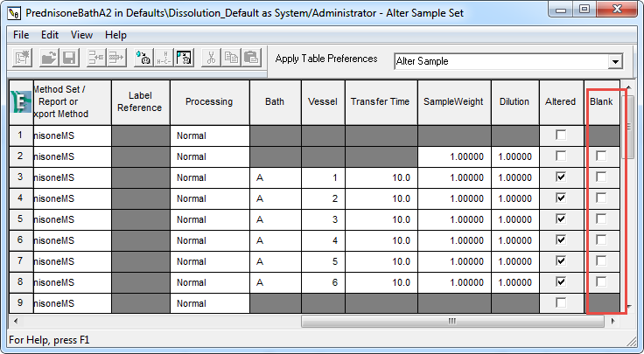Click the right-arrow rows toolbar icon
The width and height of the screenshot is (644, 354).
[x=116, y=58]
